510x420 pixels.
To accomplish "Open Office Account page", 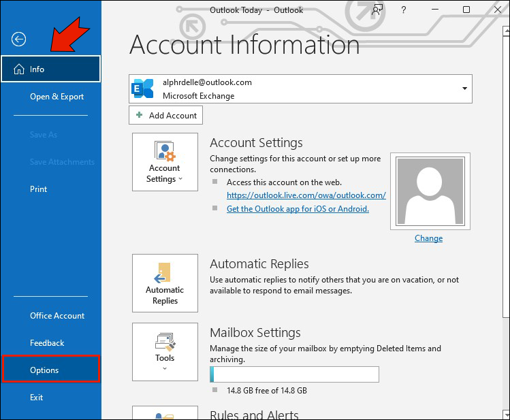I will pyautogui.click(x=57, y=316).
